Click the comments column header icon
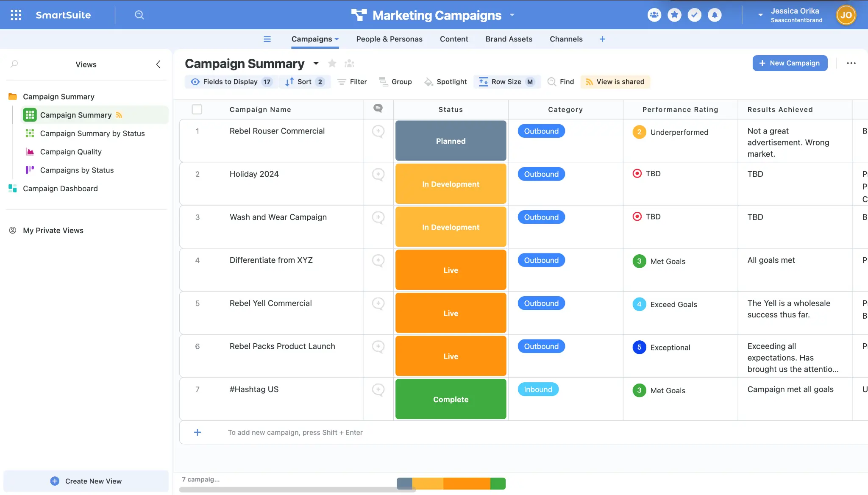The image size is (868, 495). coord(378,108)
